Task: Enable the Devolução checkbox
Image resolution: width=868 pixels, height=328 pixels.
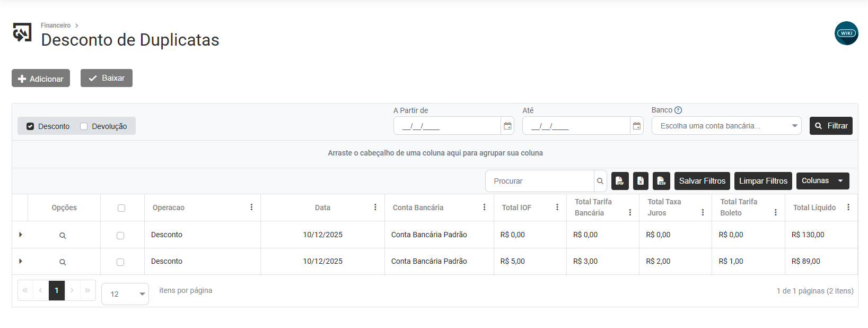Action: pos(84,126)
